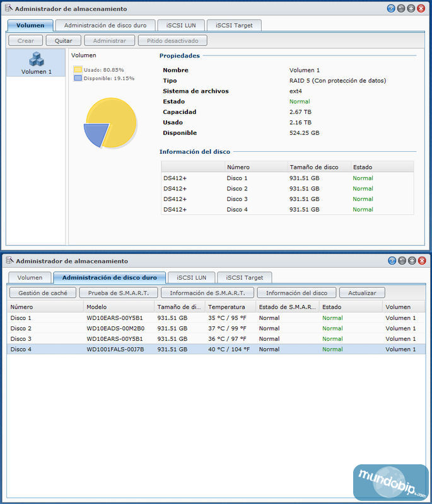
Task: Maximize the top storage manager window
Action: 411,8
